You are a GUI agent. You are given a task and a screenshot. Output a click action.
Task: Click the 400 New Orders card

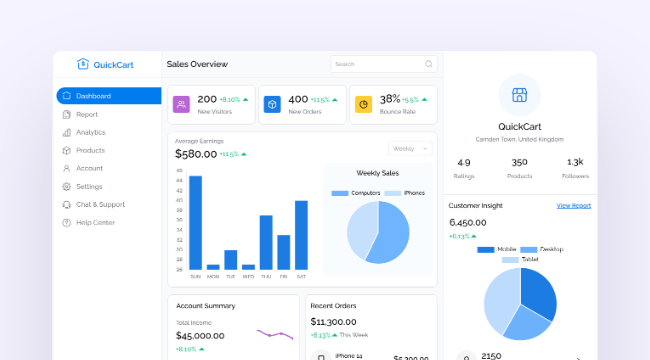point(303,105)
